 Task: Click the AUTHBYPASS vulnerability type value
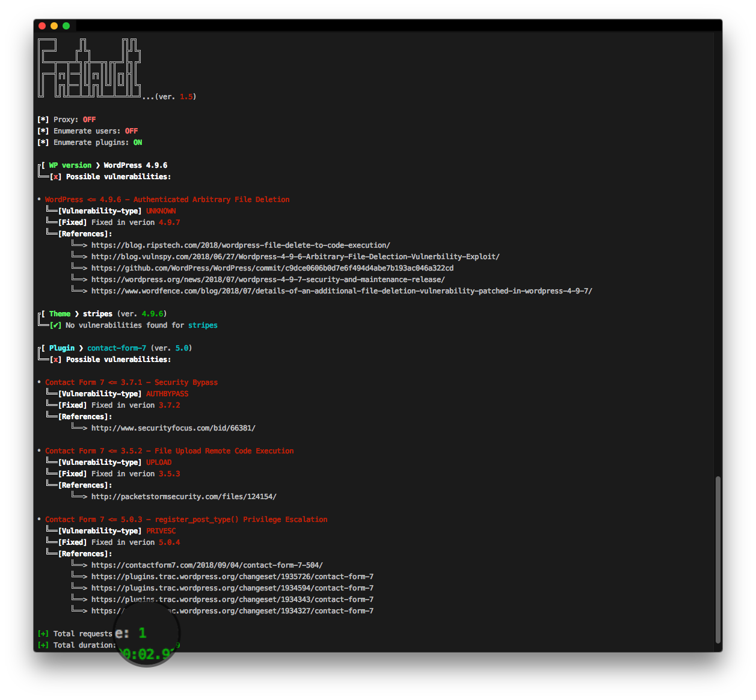click(167, 394)
